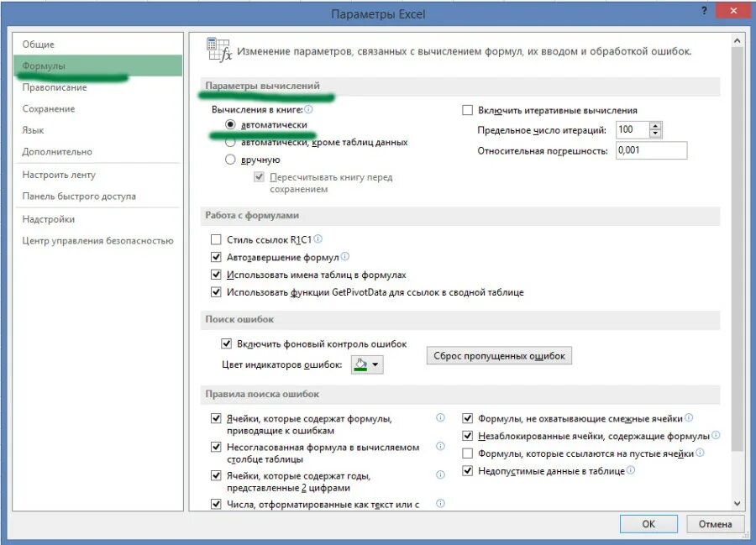Image resolution: width=756 pixels, height=545 pixels.
Task: Enable Включить итеративные вычисления checkbox
Action: (467, 110)
